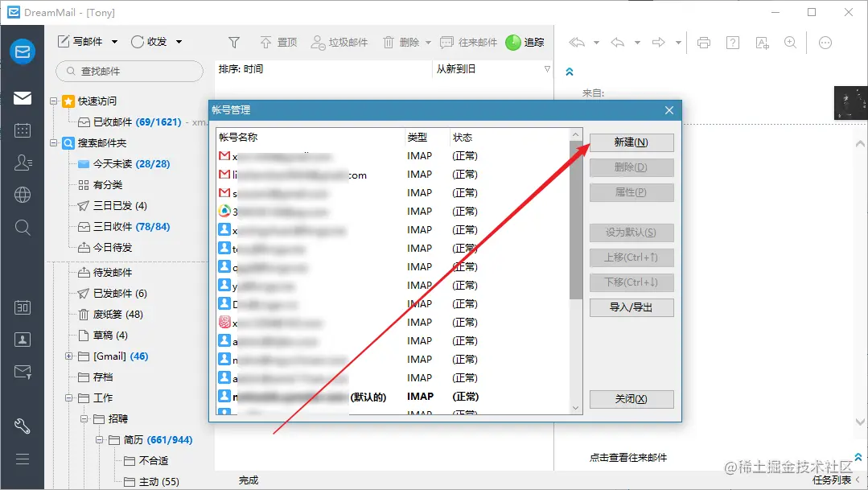Screen dimensions: 868x490
Task: Click 关闭(X) button in account dialog
Action: point(631,399)
